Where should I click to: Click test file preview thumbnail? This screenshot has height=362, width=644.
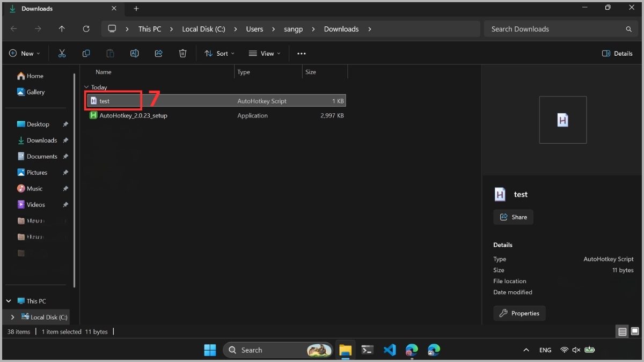[x=563, y=120]
